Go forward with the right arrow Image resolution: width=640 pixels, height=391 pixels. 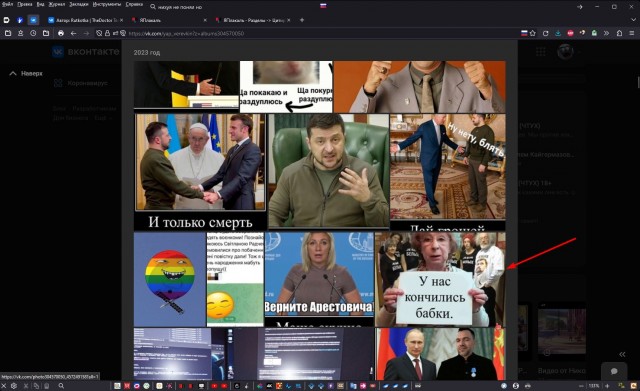coord(86,33)
